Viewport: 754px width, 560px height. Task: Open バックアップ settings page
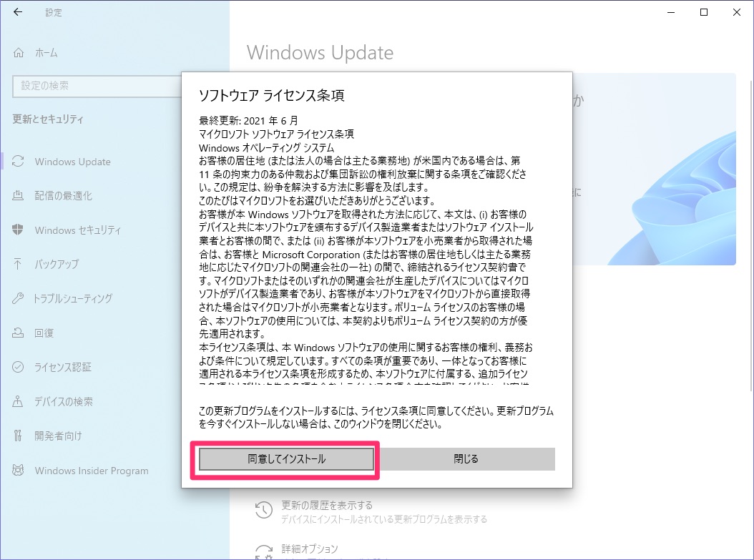[57, 264]
